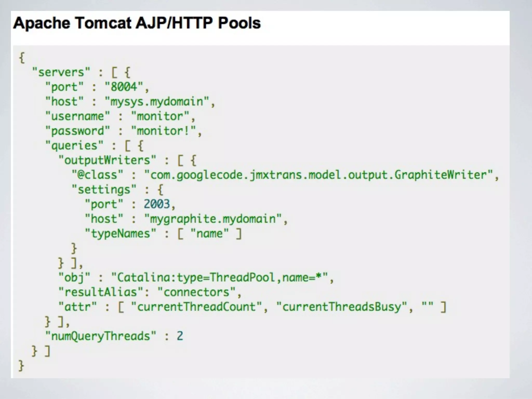The image size is (532, 399).
Task: Click the "mysys.mydomain" host value
Action: 157,102
